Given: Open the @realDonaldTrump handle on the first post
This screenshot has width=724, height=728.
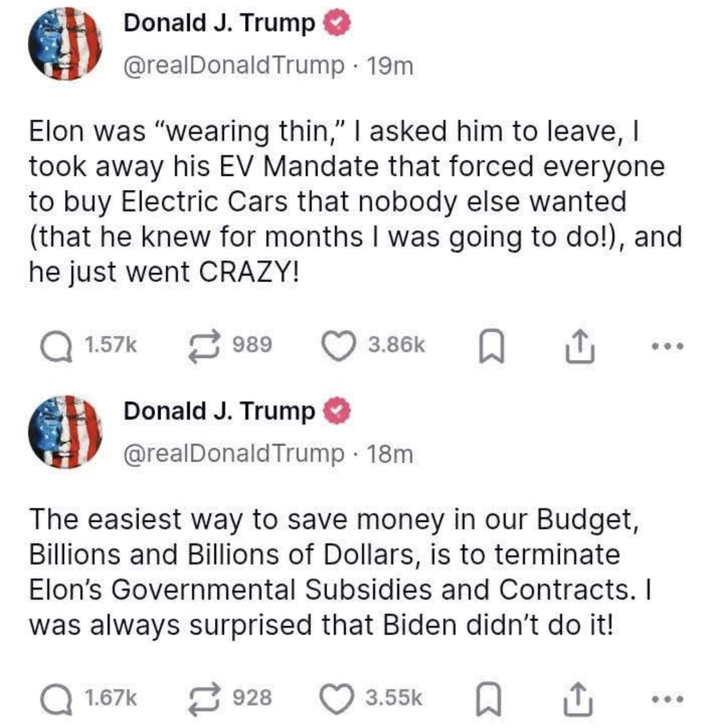Looking at the screenshot, I should coord(234,66).
